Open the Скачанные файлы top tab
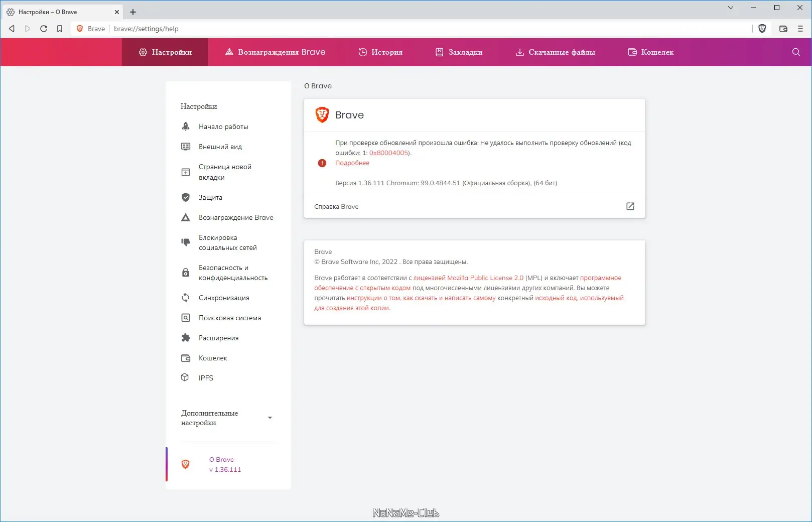812x522 pixels. pyautogui.click(x=555, y=52)
